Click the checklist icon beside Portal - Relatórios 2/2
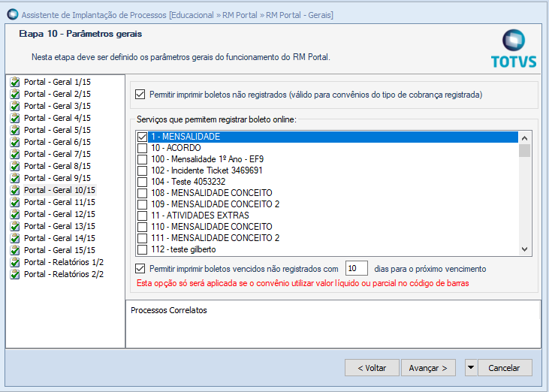549x392 pixels. click(15, 274)
